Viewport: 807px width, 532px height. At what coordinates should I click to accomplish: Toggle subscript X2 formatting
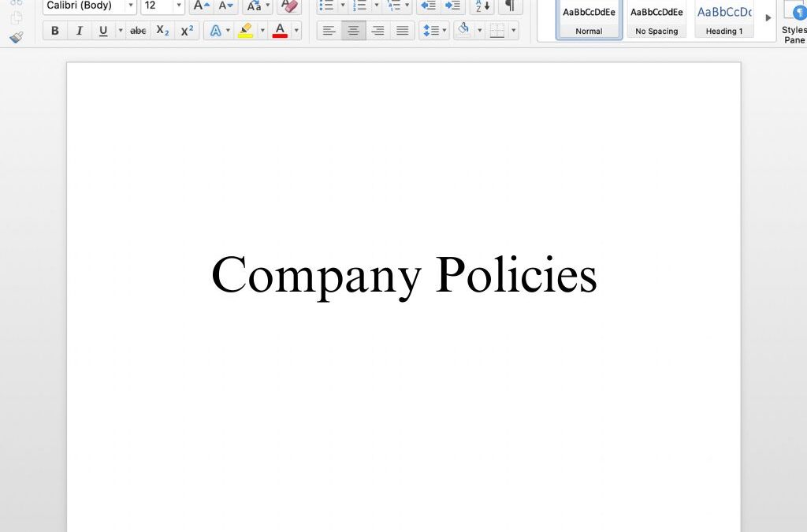[162, 31]
